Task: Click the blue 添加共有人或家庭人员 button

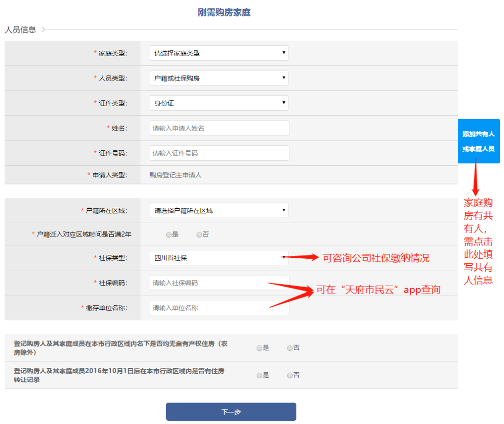Action: [x=478, y=141]
